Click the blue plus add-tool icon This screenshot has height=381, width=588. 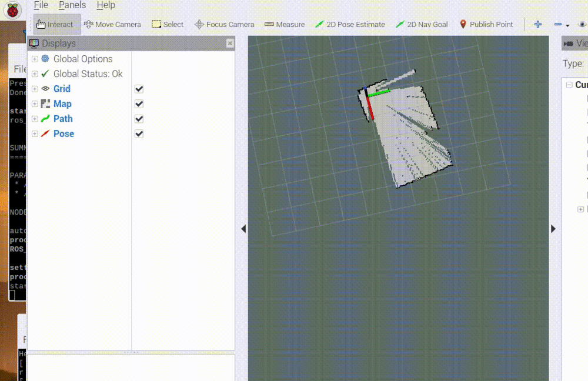tap(537, 24)
